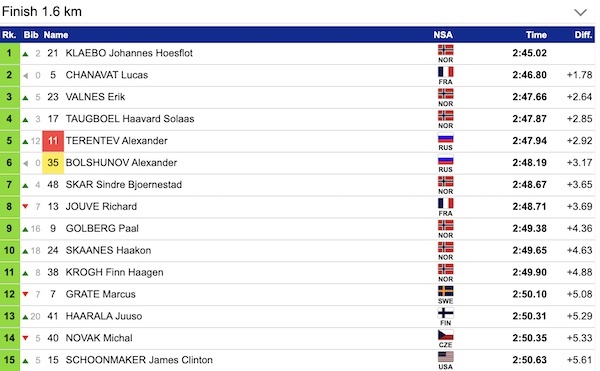Click the USA flag beside SCHOONMAKER
The image size is (600, 371).
pyautogui.click(x=445, y=357)
